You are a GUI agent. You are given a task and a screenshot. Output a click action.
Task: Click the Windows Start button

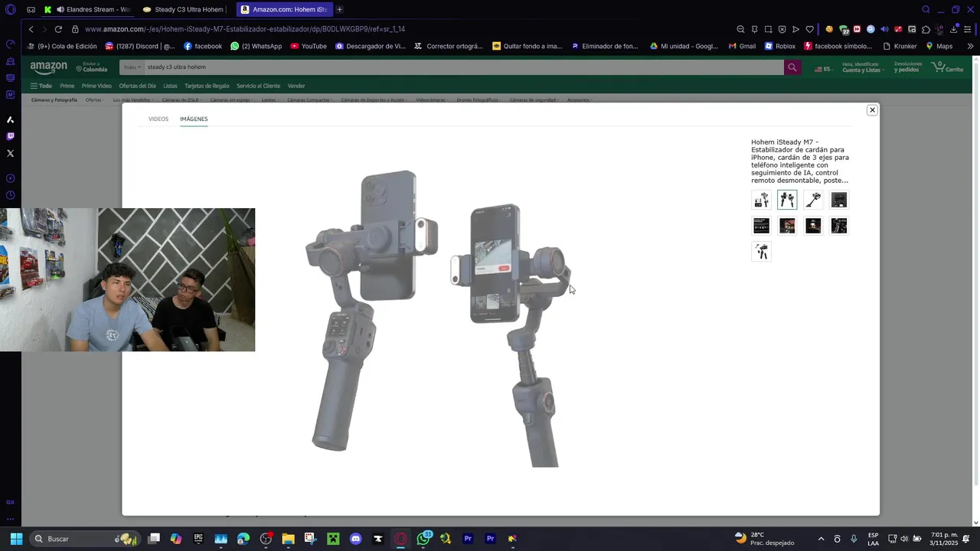[16, 539]
